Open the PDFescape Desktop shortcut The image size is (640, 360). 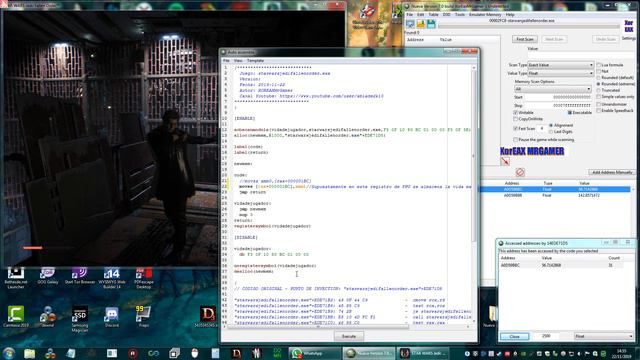pos(144,278)
